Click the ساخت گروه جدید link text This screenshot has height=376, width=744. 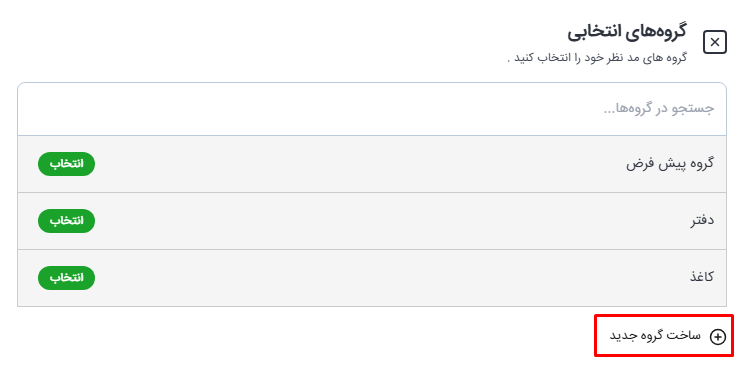coord(655,336)
